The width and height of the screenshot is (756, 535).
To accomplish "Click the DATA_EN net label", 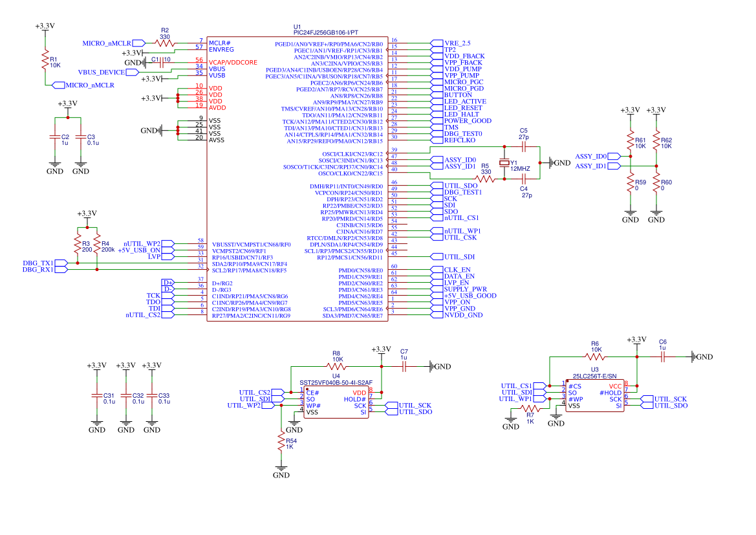I will (x=453, y=276).
